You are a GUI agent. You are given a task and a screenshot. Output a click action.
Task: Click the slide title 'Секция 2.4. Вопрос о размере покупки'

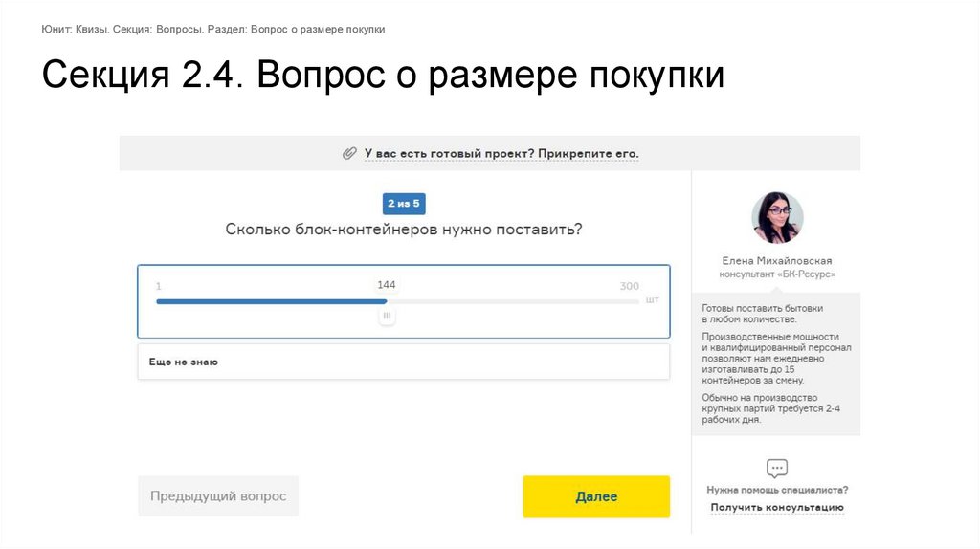click(383, 77)
